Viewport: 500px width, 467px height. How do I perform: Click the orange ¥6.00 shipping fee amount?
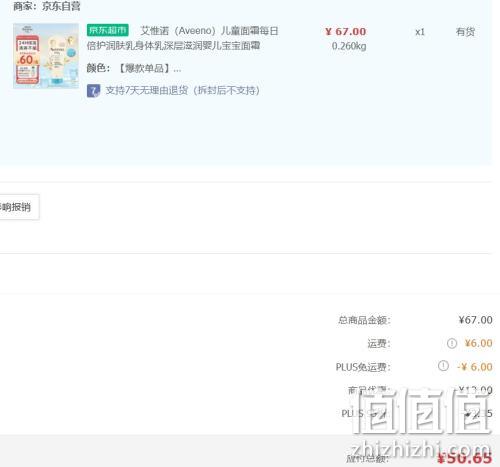(x=478, y=343)
